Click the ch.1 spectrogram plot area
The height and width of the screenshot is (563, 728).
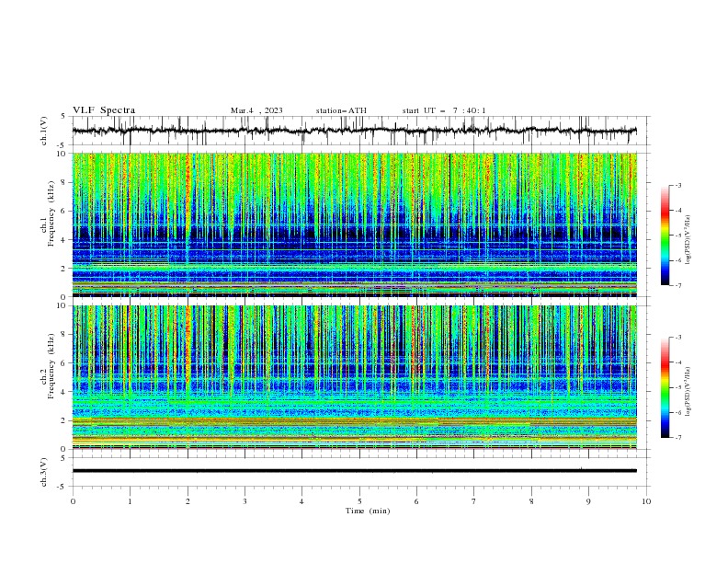[x=354, y=224]
